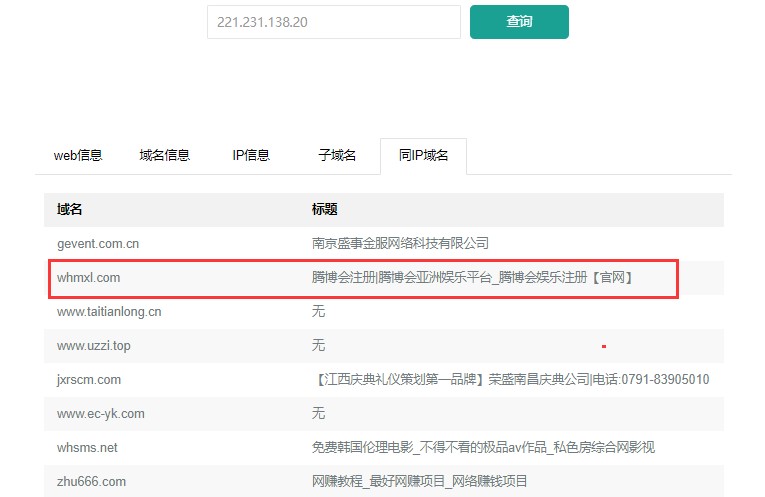Screen dimensions: 765x497
Task: Click the 域名 column header
Action: (x=69, y=209)
